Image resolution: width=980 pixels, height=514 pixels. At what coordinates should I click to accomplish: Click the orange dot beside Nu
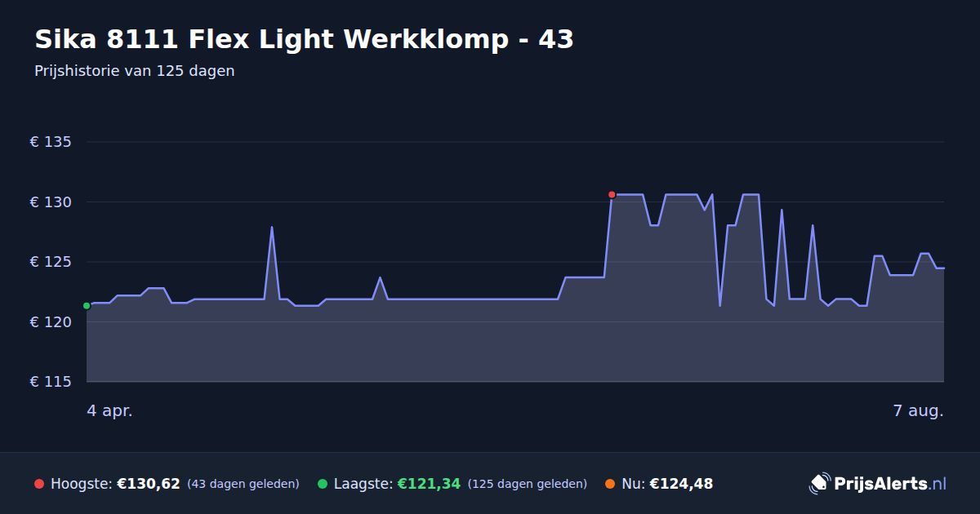click(x=610, y=484)
